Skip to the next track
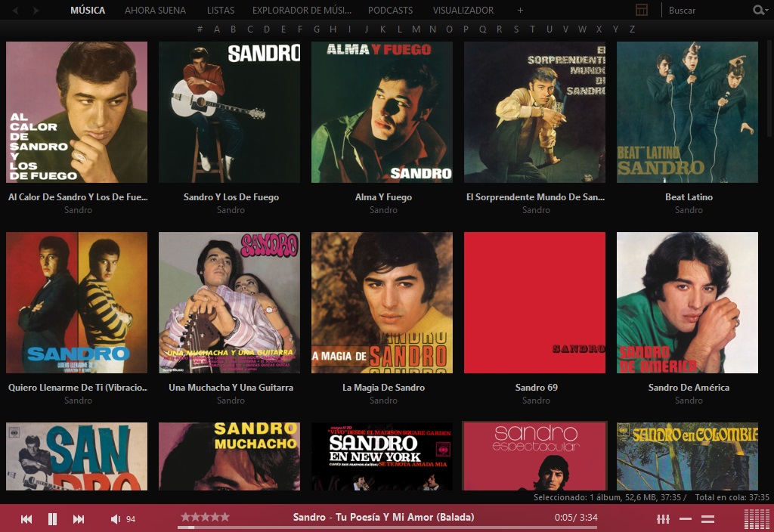 click(x=78, y=519)
